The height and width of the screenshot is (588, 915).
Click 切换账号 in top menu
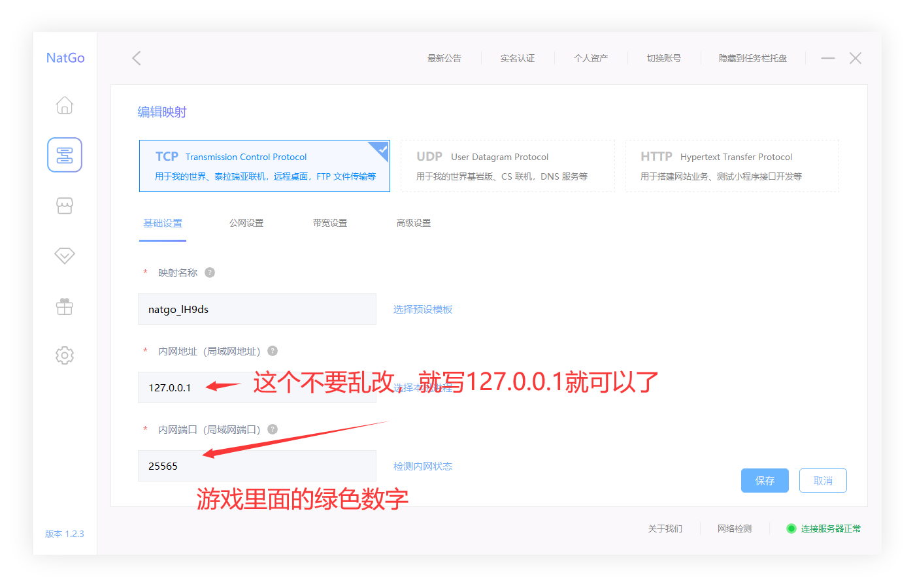pos(664,58)
